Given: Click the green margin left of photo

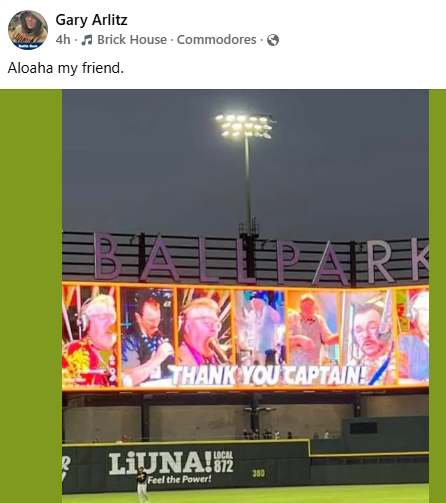Looking at the screenshot, I should [31, 296].
